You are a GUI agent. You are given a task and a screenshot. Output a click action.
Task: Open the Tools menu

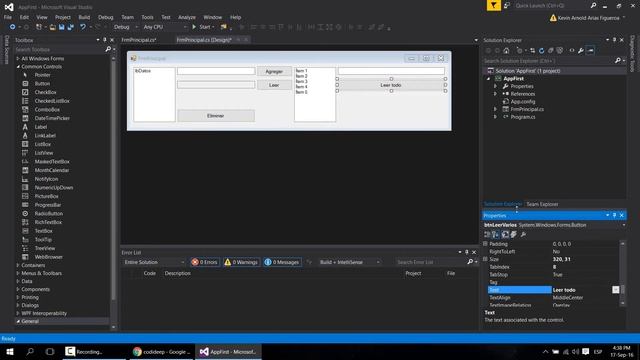pyautogui.click(x=147, y=17)
